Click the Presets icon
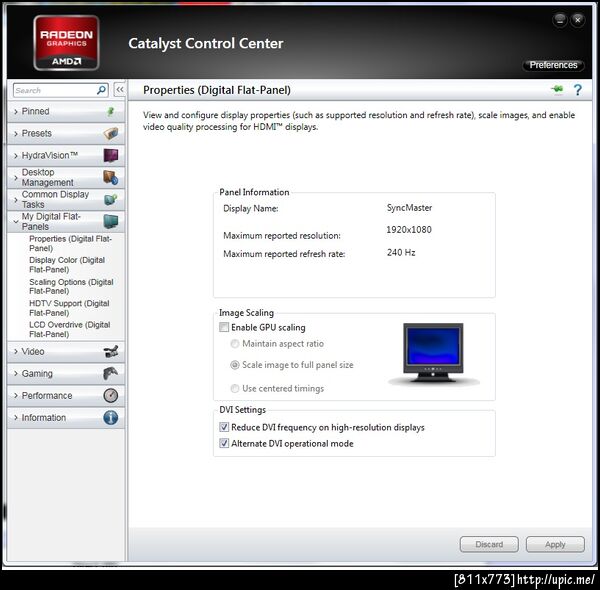The image size is (600, 590). pyautogui.click(x=111, y=134)
